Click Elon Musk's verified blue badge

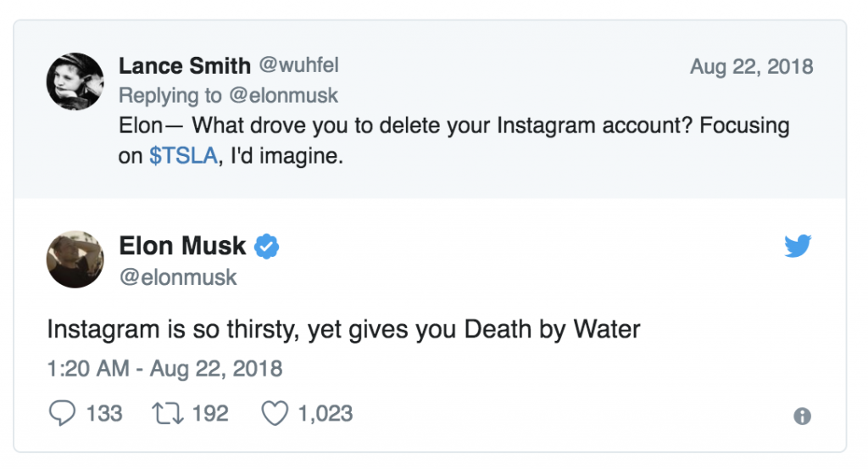pyautogui.click(x=267, y=247)
